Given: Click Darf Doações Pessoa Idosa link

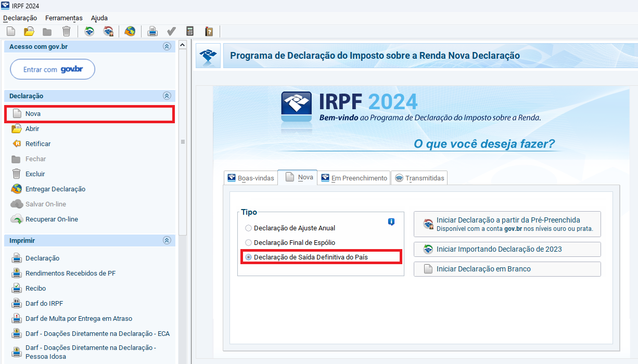Looking at the screenshot, I should pyautogui.click(x=91, y=352).
